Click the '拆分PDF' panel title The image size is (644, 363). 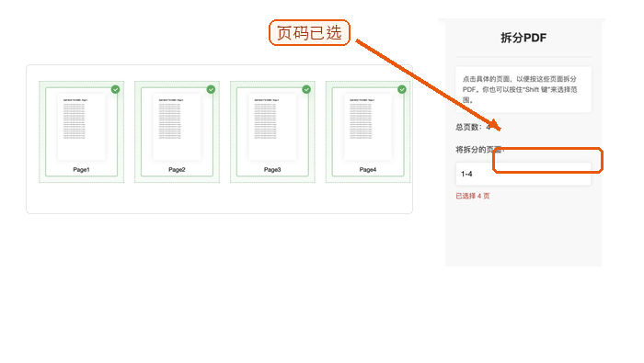[523, 38]
